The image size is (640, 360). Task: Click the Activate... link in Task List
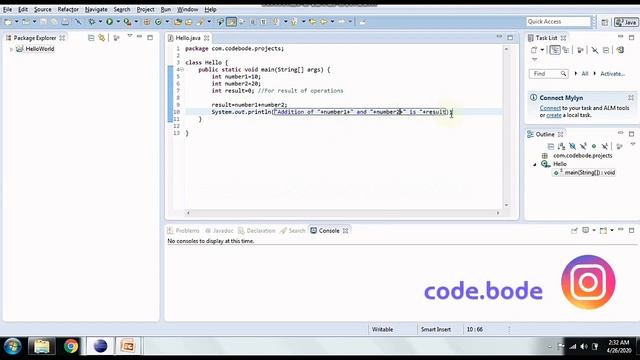pyautogui.click(x=612, y=74)
